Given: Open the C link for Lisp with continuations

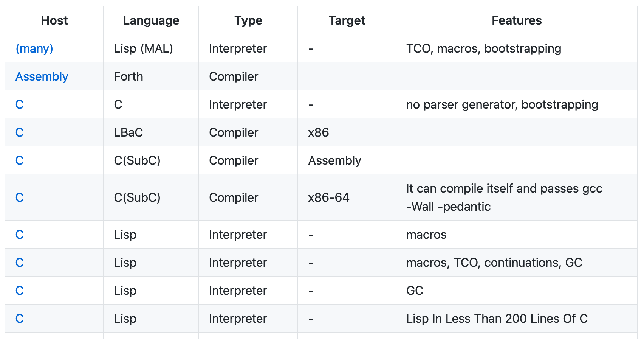Looking at the screenshot, I should (20, 263).
